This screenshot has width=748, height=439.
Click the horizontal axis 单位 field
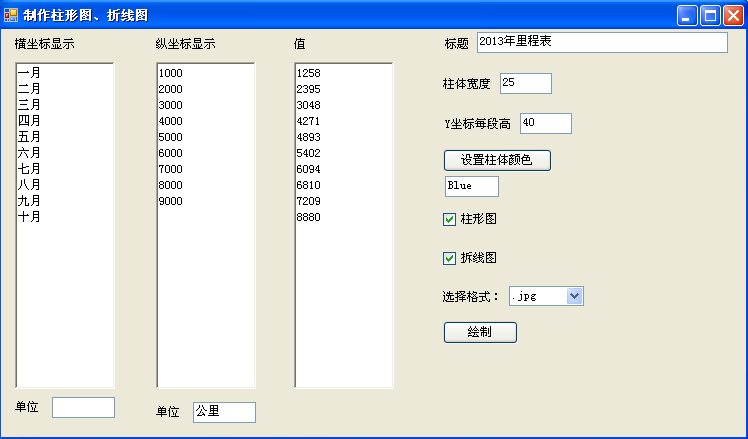click(83, 407)
